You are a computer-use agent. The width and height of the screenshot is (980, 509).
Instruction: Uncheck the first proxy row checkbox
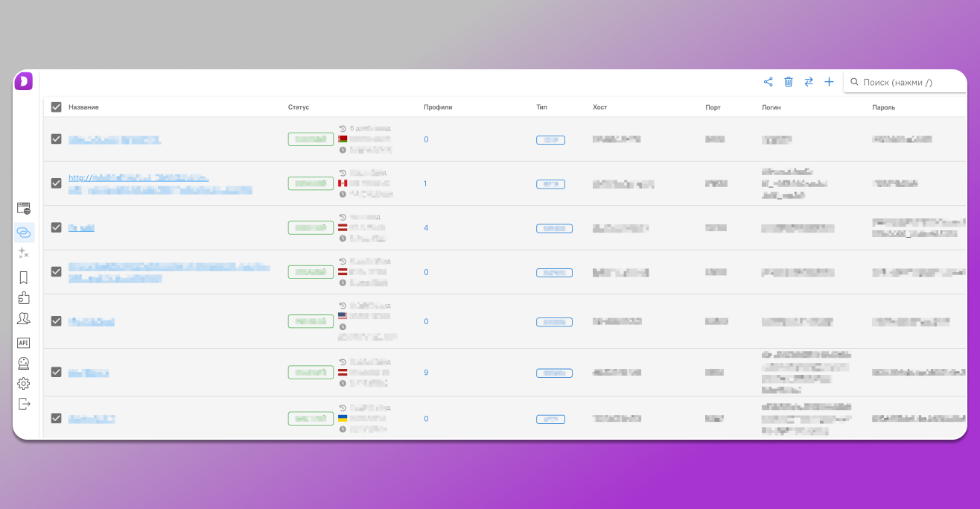[56, 139]
